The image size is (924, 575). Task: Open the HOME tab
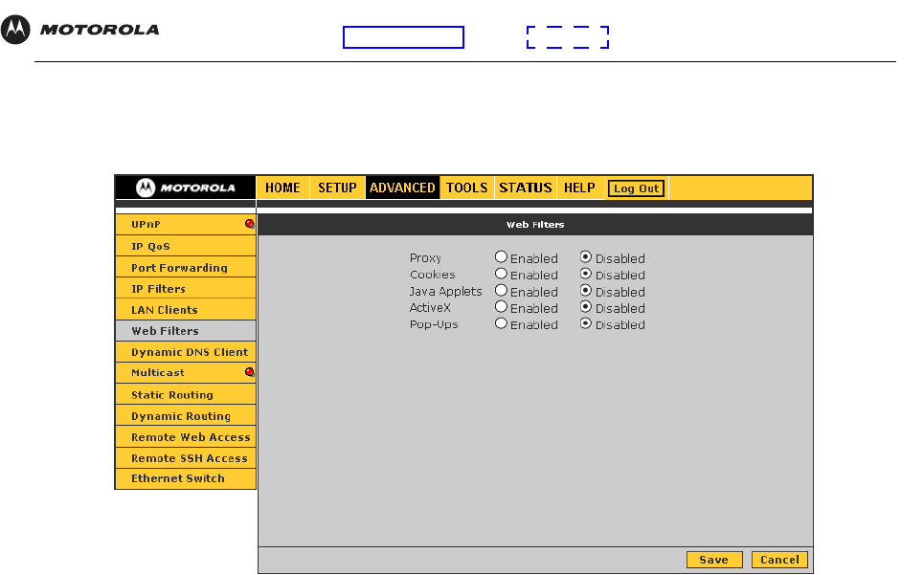tap(282, 188)
